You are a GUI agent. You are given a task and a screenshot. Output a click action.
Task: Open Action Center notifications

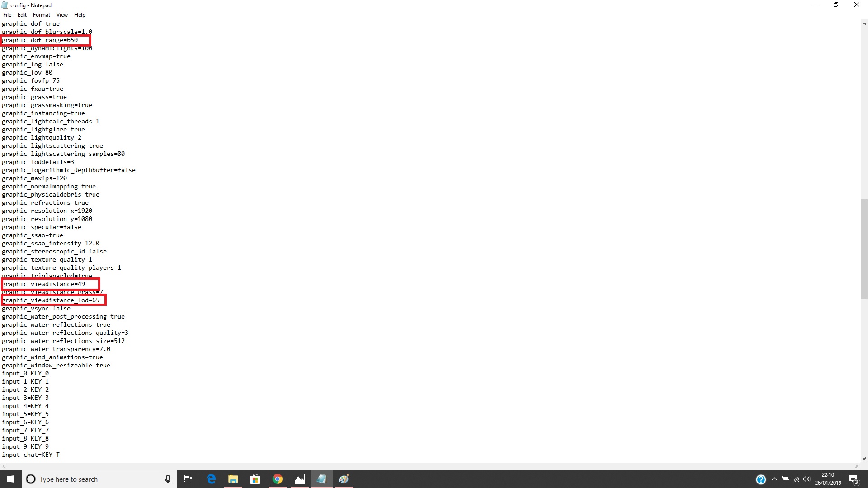pyautogui.click(x=854, y=479)
